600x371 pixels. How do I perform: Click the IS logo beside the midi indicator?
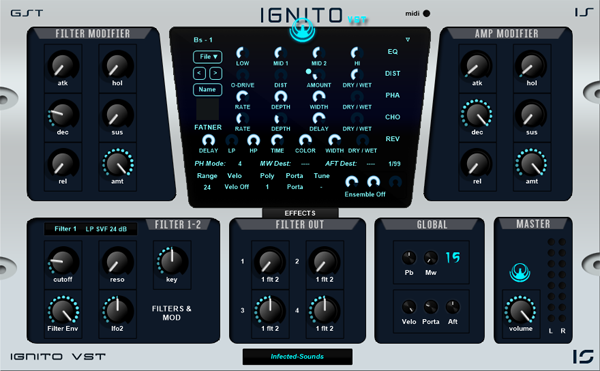[x=584, y=13]
